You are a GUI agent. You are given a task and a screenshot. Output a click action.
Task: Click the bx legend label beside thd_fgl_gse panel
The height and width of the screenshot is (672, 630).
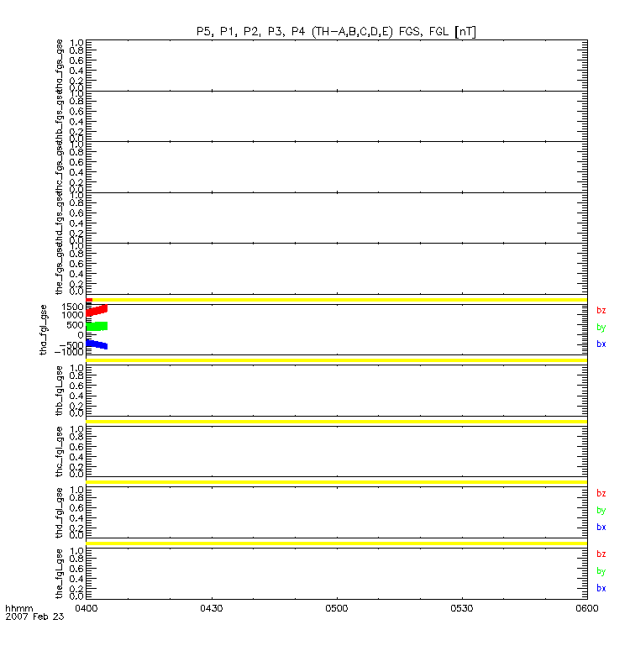(x=601, y=527)
